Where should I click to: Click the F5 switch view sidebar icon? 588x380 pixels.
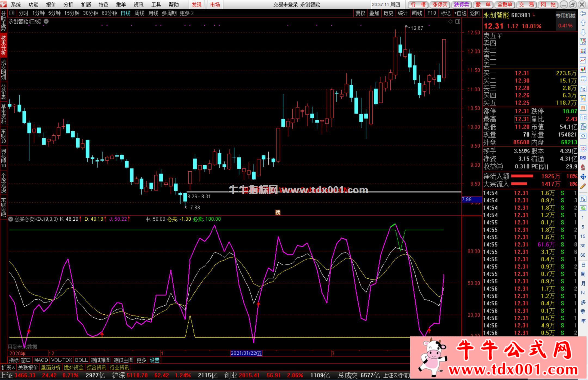[x=583, y=199]
